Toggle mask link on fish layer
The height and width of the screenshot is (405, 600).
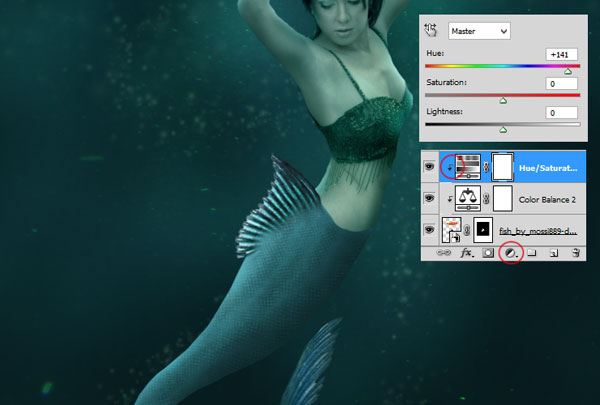(467, 230)
